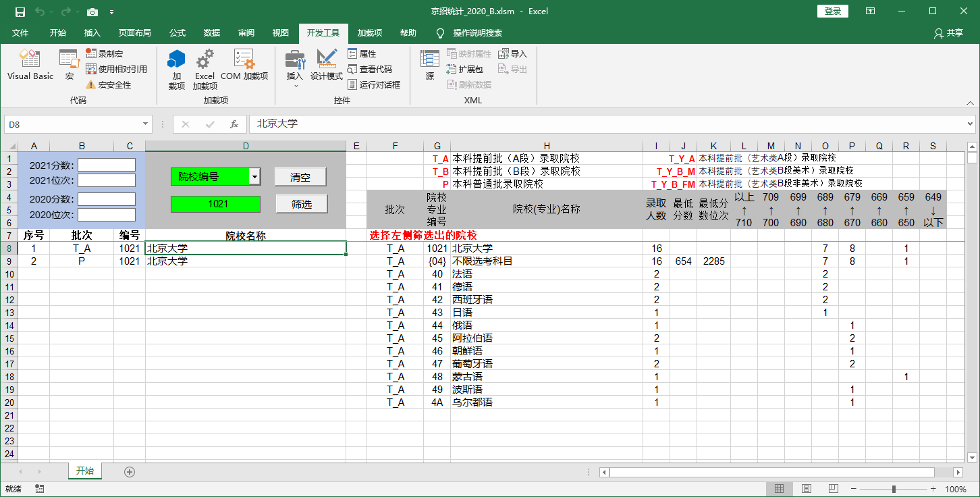
Task: Open ribbon display options icon
Action: pyautogui.click(x=870, y=11)
